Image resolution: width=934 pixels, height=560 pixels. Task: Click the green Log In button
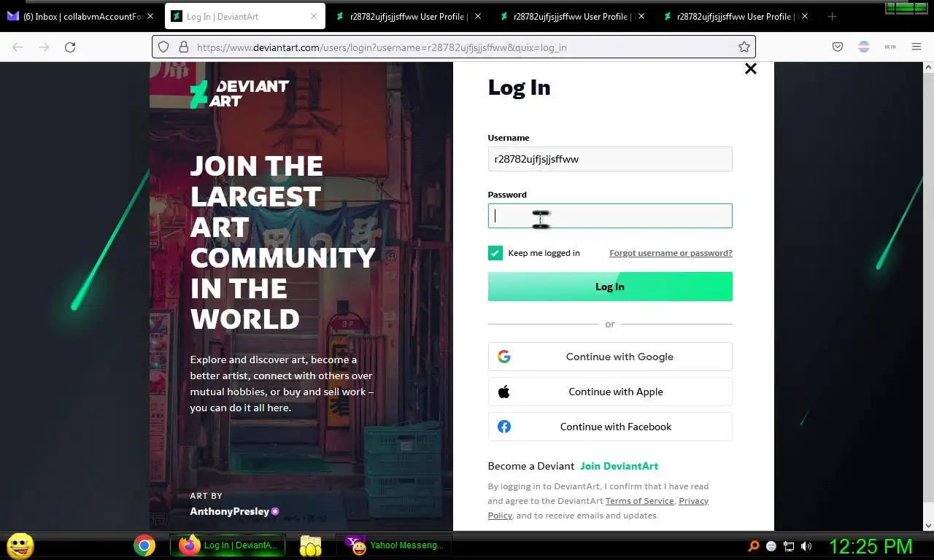point(610,287)
